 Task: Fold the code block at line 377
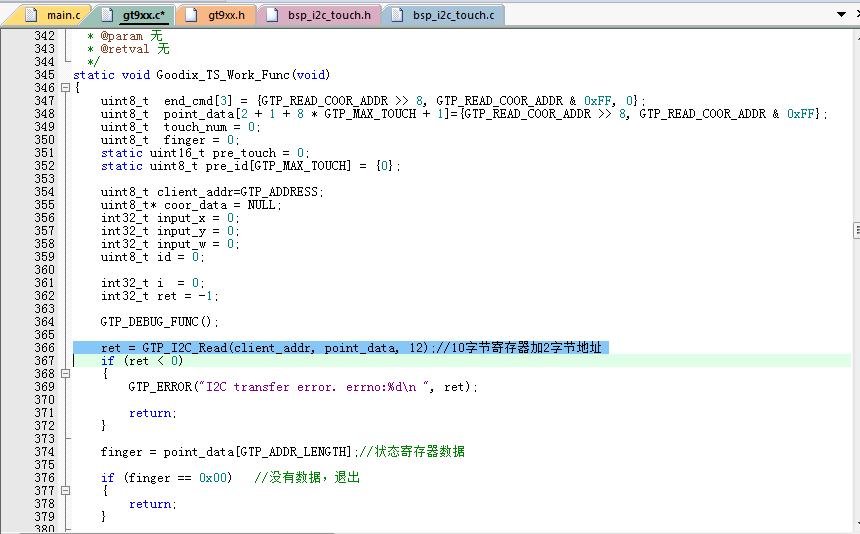pyautogui.click(x=65, y=491)
